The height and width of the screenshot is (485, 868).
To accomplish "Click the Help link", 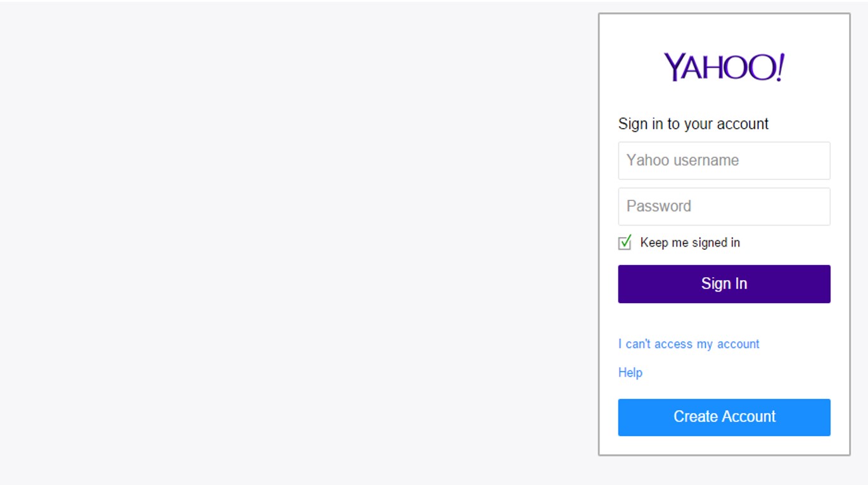I will click(x=630, y=372).
